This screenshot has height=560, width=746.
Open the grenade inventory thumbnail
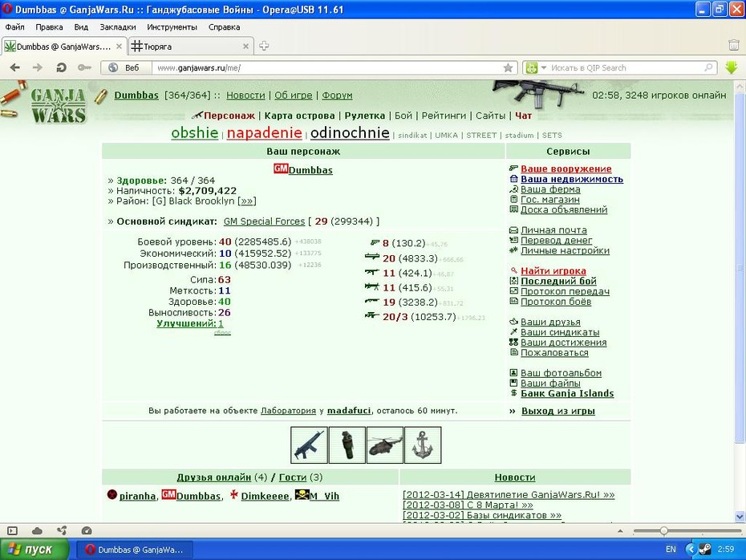click(347, 444)
